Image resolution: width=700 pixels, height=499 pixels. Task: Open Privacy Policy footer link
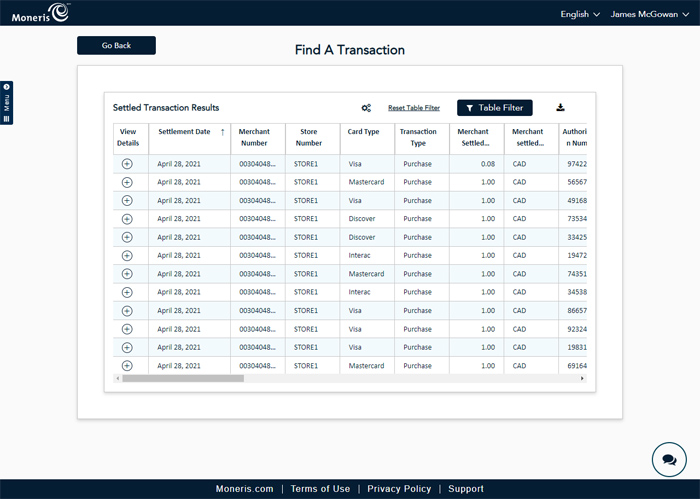click(399, 489)
